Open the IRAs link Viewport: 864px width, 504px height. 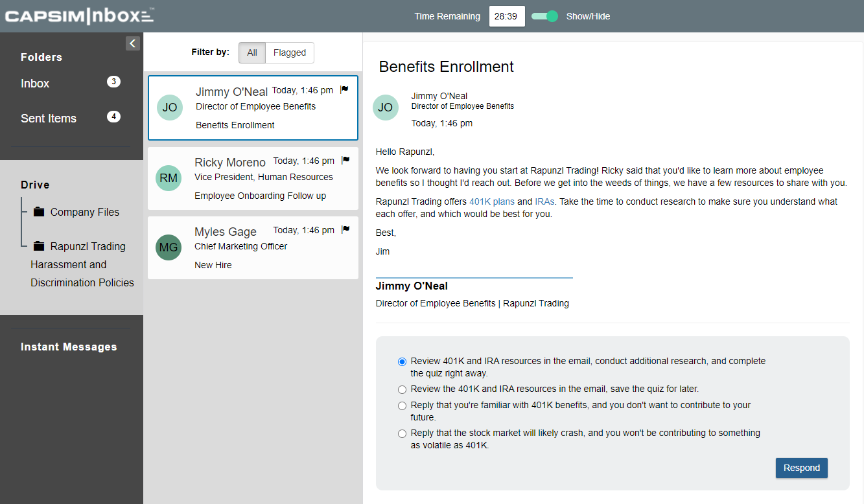pos(544,201)
